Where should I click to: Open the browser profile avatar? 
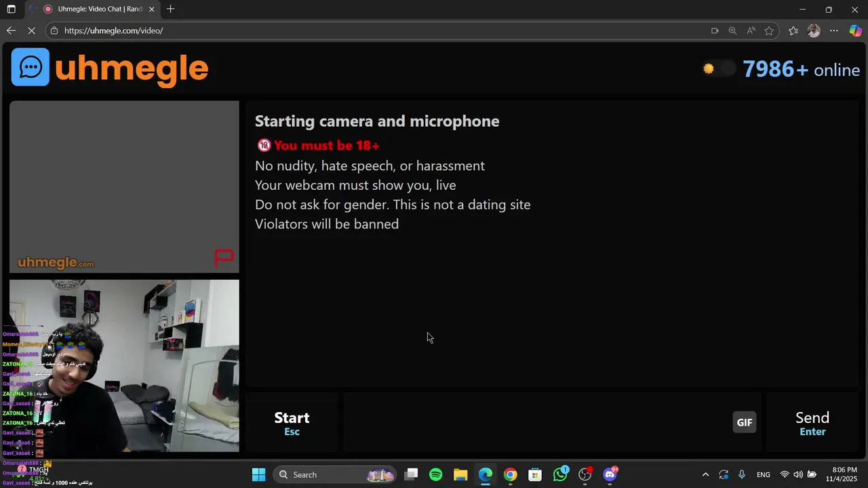click(814, 30)
